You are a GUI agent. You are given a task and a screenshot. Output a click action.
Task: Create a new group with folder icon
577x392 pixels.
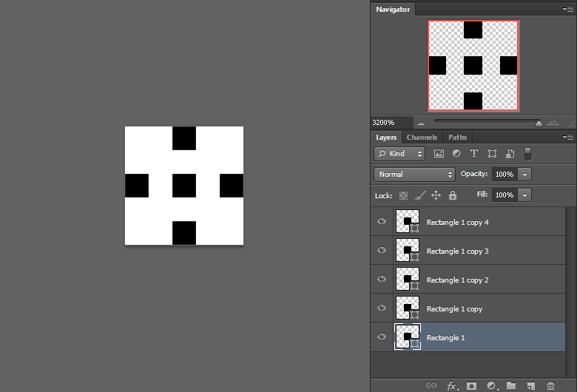(511, 385)
